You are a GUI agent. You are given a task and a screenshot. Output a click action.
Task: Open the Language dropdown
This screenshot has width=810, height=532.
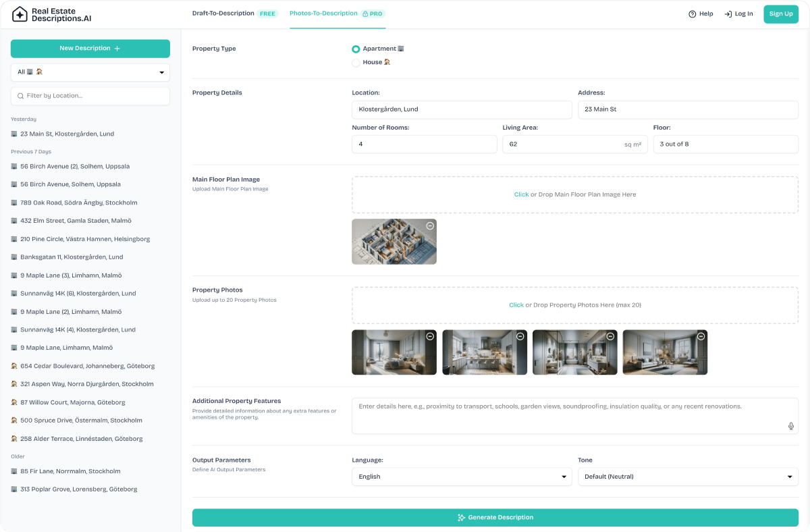[462, 477]
